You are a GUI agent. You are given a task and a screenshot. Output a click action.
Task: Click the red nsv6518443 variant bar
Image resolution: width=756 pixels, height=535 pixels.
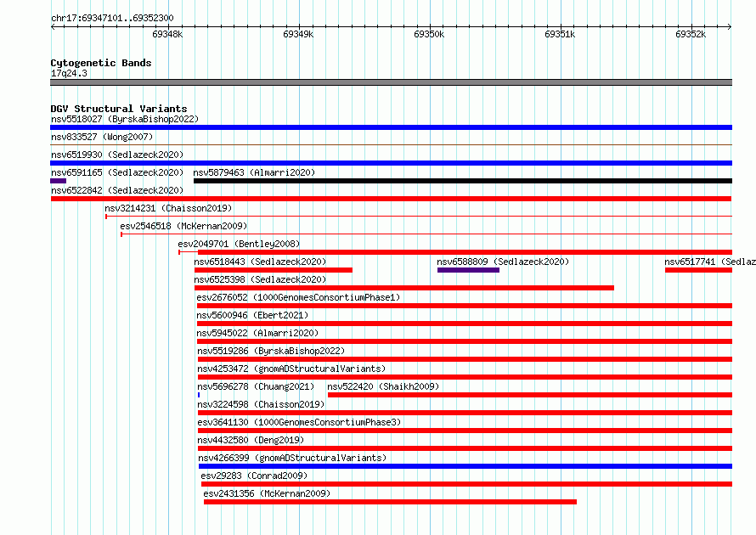coord(274,270)
